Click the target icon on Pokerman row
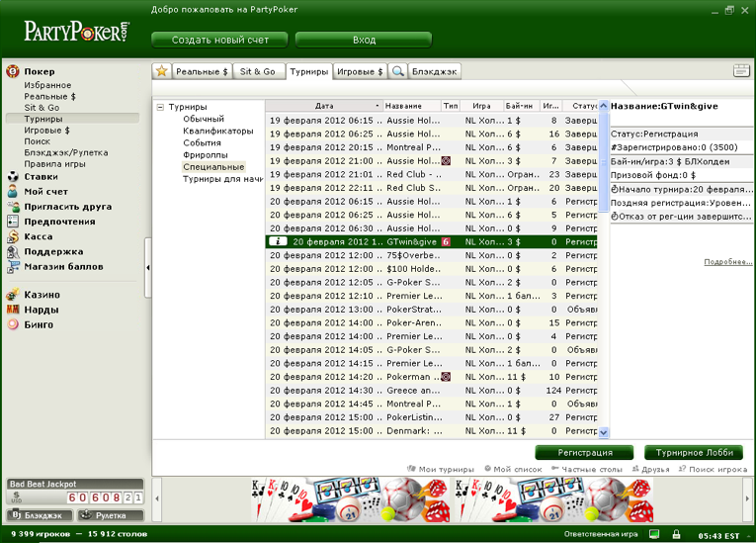 (446, 377)
